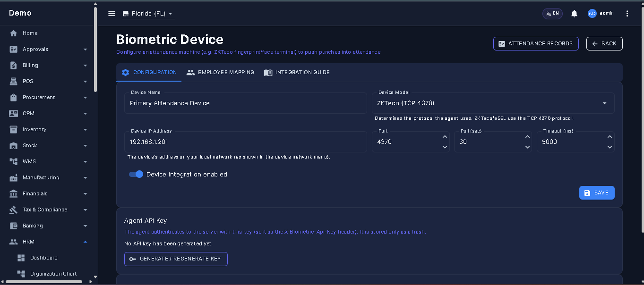This screenshot has height=285, width=644.
Task: Click the Inventory box icon
Action: click(x=14, y=129)
